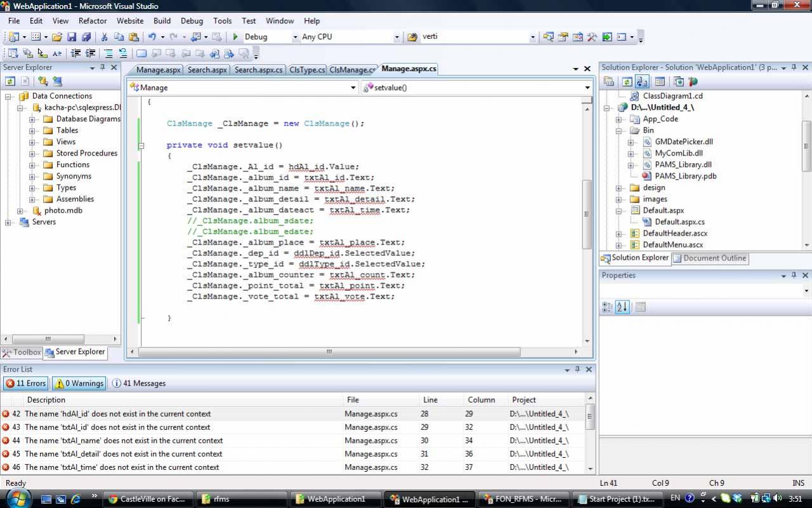
Task: Solution Explorer Copy Web Site icon
Action: coord(678,81)
